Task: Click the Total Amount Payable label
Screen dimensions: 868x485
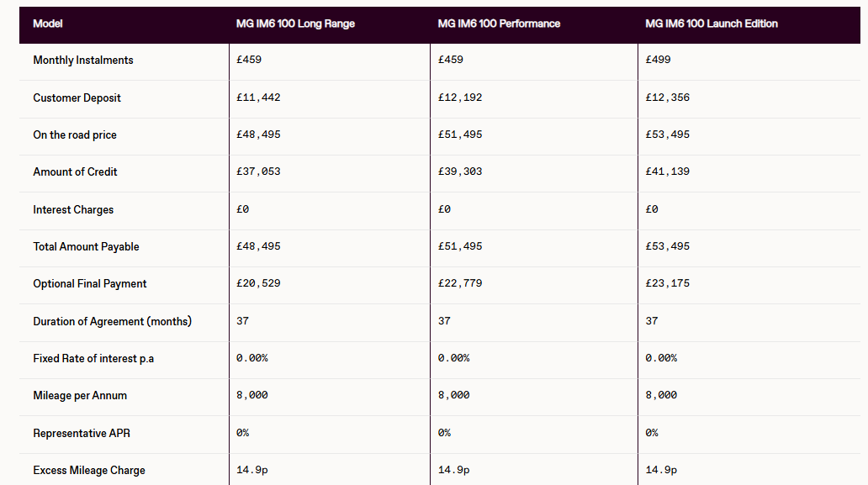Action: click(86, 246)
